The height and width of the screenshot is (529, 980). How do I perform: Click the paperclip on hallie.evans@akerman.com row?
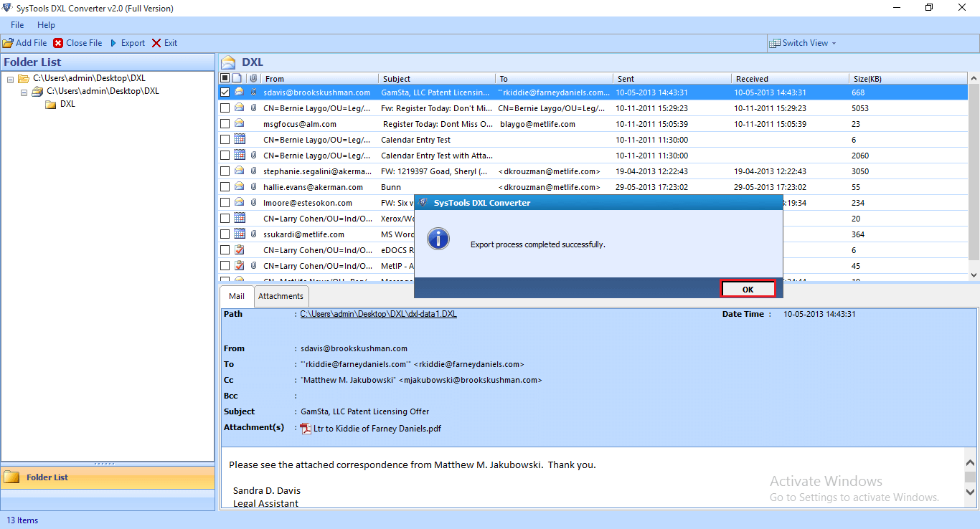tap(253, 186)
